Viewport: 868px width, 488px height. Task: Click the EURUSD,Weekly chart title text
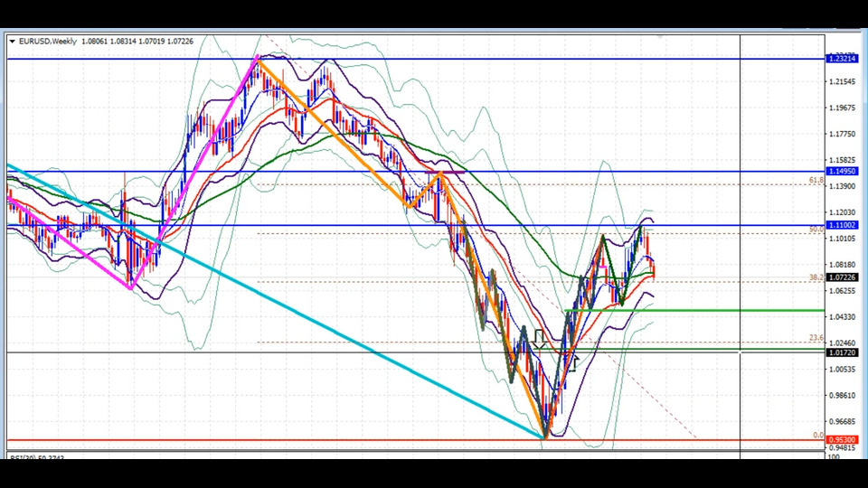[x=48, y=42]
